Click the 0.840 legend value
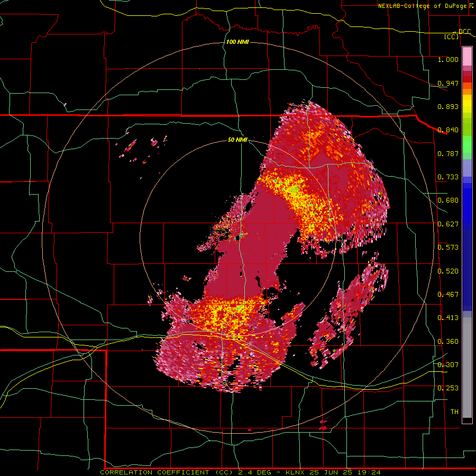 [x=448, y=130]
